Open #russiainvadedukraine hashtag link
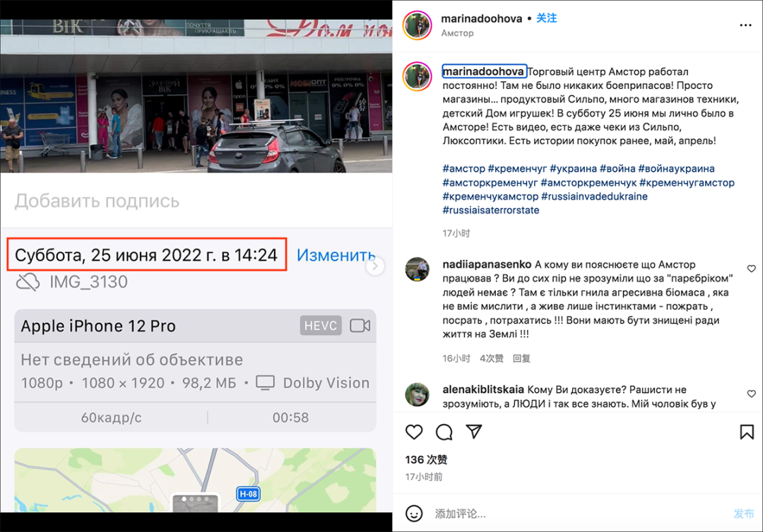763x532 pixels. coord(594,196)
